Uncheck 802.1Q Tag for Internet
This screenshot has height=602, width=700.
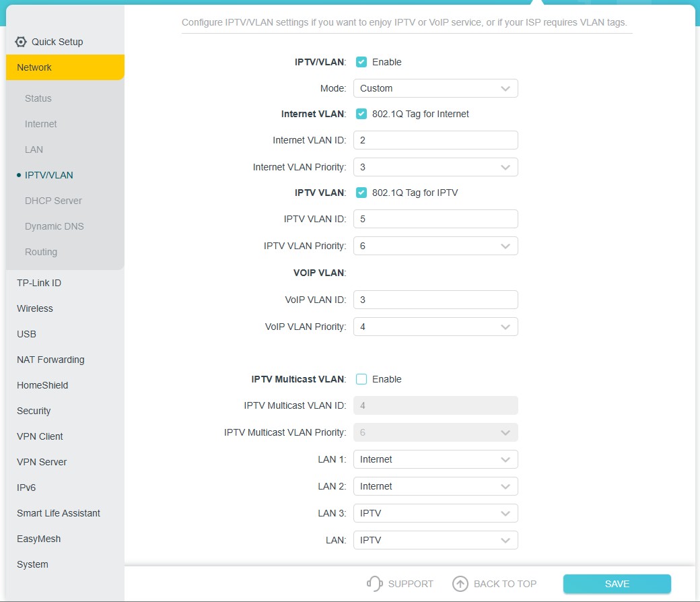click(361, 114)
